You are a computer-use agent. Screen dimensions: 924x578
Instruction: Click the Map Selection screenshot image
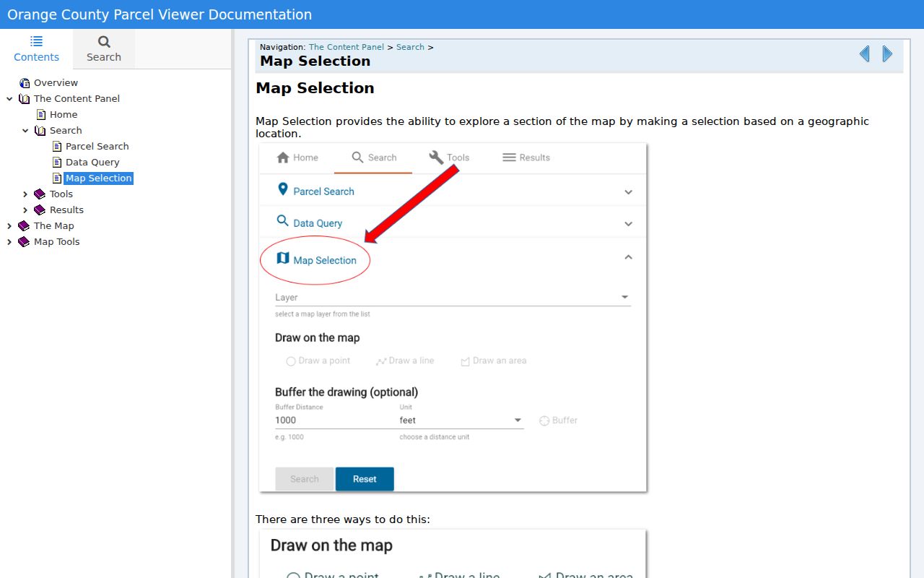pyautogui.click(x=453, y=317)
